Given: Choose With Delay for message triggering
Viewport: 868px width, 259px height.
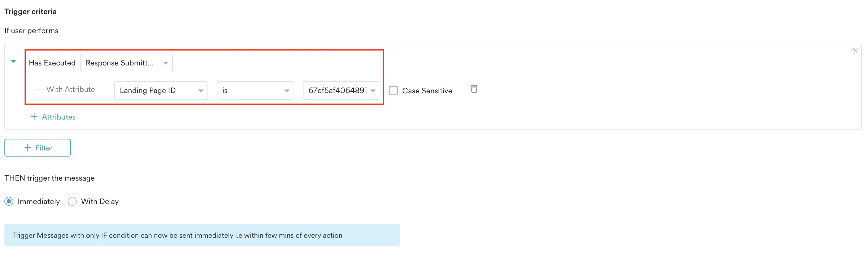Looking at the screenshot, I should coord(72,201).
